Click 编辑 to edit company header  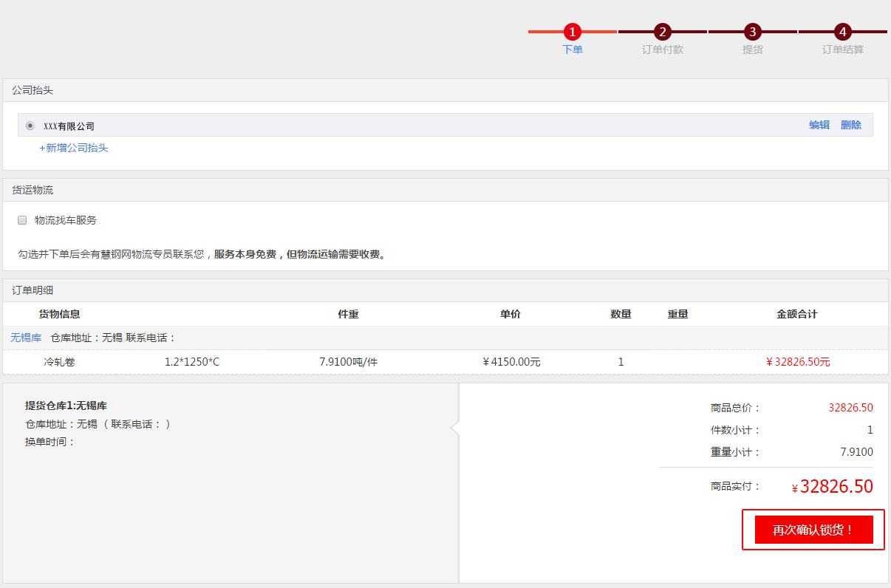pos(819,125)
